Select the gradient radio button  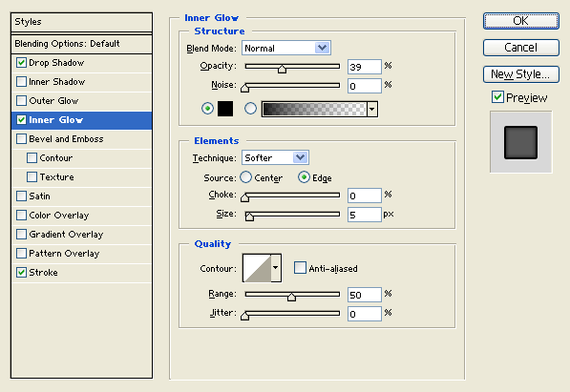point(250,109)
